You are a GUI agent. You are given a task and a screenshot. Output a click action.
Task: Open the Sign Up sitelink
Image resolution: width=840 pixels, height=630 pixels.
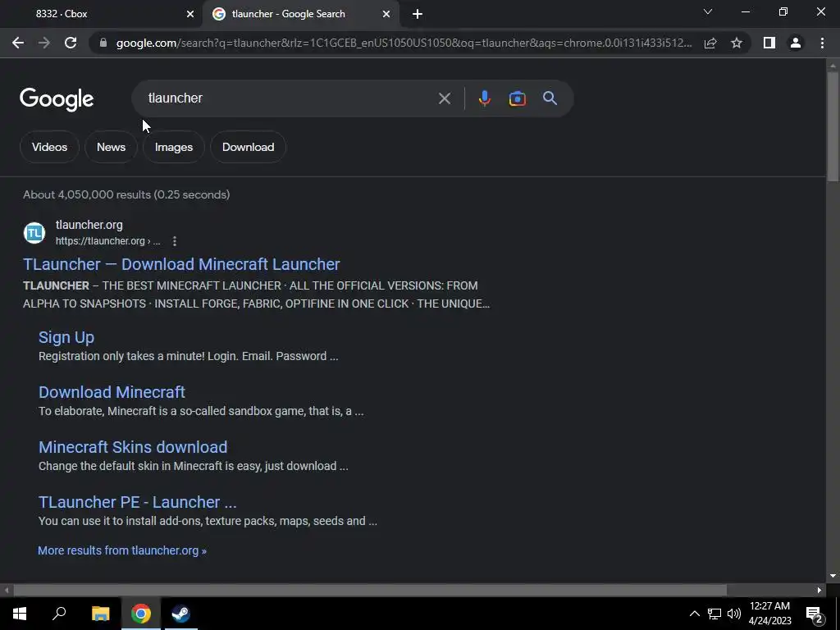tap(66, 337)
